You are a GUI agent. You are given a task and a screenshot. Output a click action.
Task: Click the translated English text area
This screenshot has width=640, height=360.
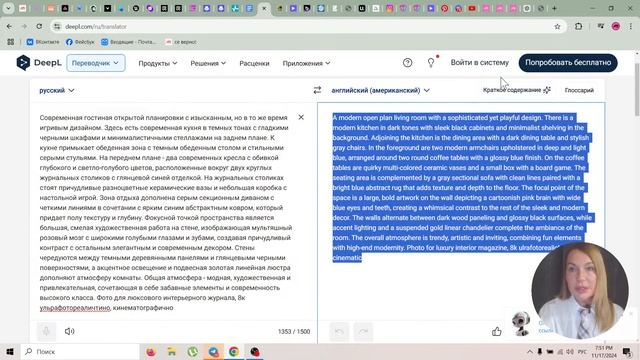461,187
